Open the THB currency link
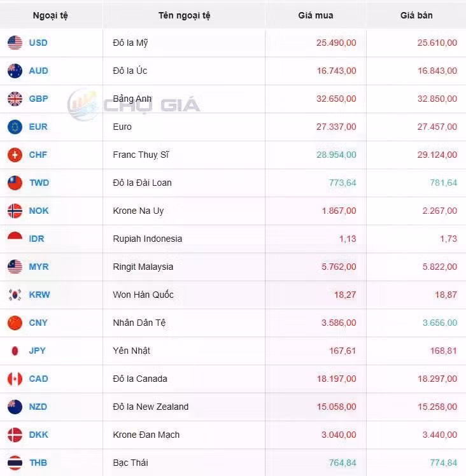Viewport: 466px width, 476px height. point(38,463)
